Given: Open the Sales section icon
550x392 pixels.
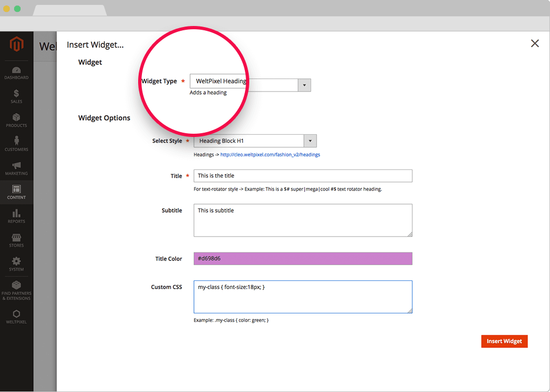Looking at the screenshot, I should click(x=16, y=97).
